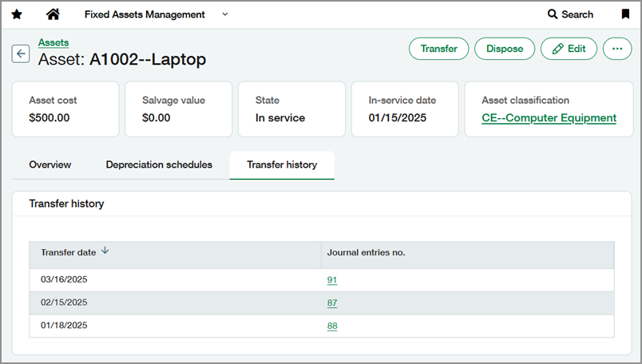Open the Depreciation schedules tab
Viewport: 642px width, 364px height.
coord(159,164)
